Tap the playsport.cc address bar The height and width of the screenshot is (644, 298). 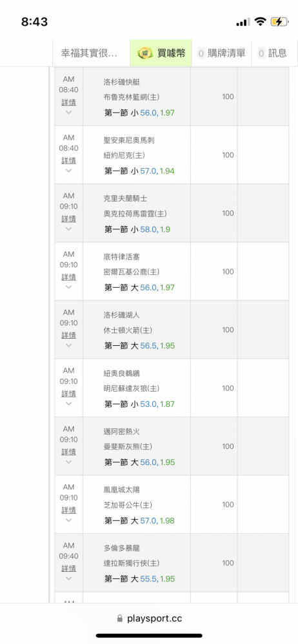149,618
